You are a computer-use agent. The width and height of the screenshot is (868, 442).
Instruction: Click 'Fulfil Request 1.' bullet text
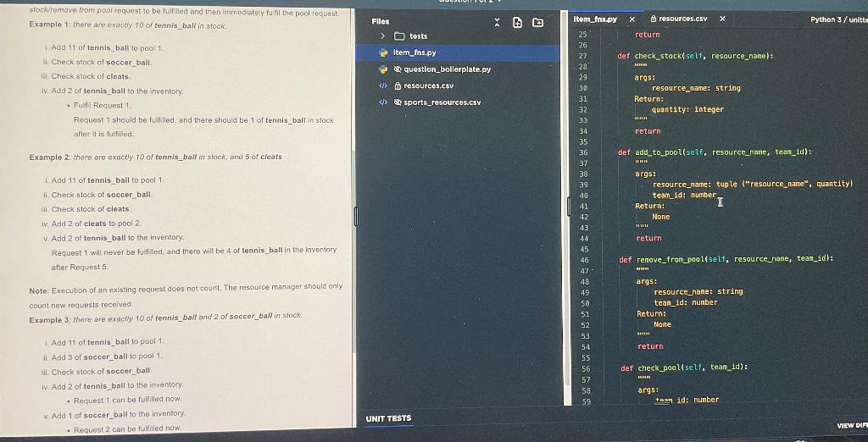point(103,105)
